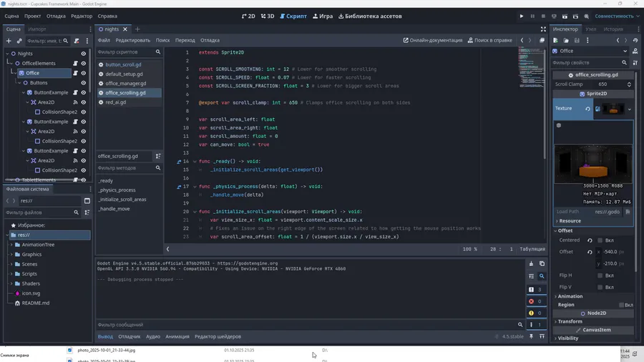The image size is (644, 362).
Task: Reset the Offset property value
Action: coord(590,252)
